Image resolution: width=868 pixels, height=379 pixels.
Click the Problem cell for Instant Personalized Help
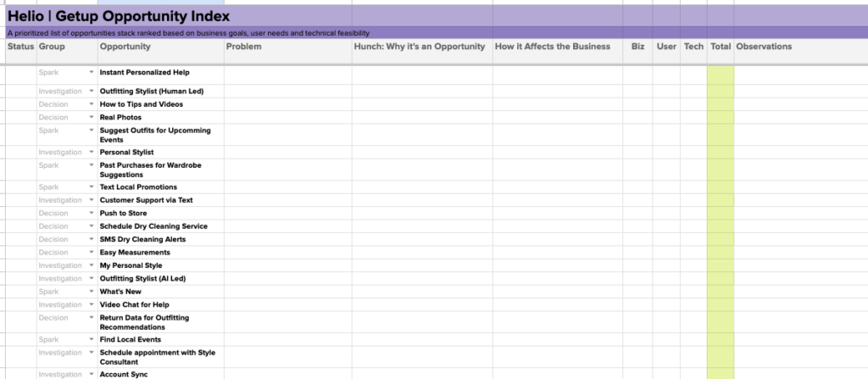(288, 75)
